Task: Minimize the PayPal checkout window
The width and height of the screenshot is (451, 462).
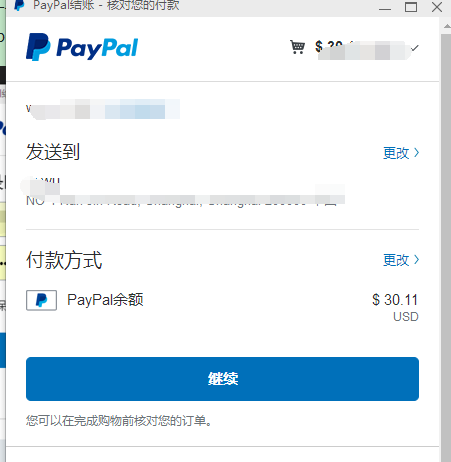Action: click(x=385, y=7)
